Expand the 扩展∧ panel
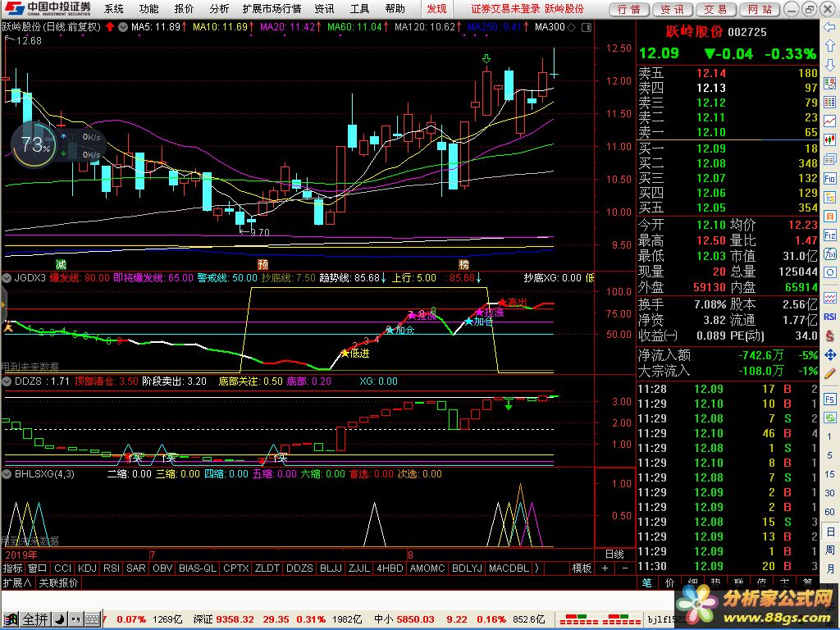Image resolution: width=840 pixels, height=630 pixels. (x=18, y=583)
